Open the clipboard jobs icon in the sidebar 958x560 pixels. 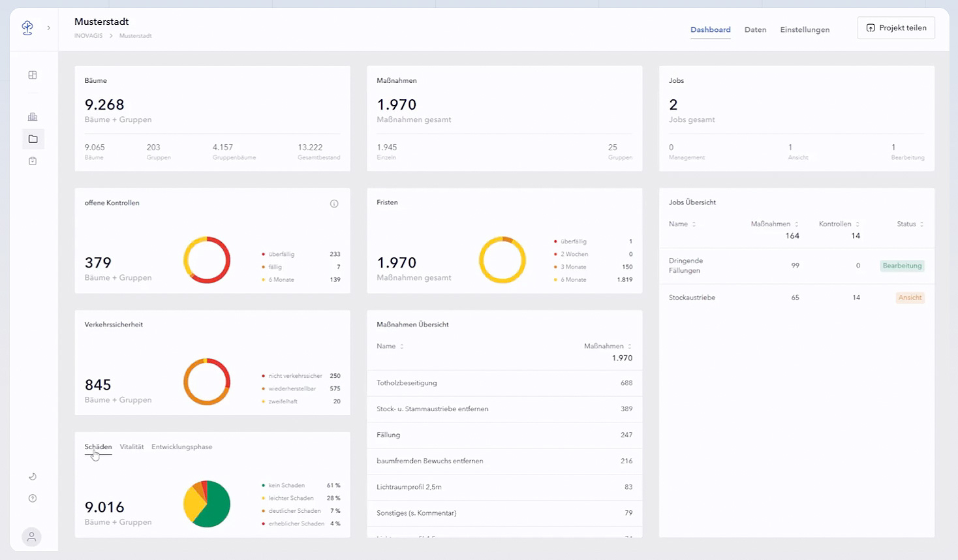coord(33,161)
